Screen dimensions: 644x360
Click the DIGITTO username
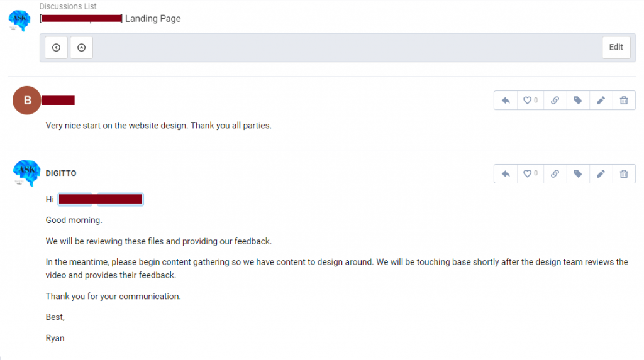[x=61, y=173]
